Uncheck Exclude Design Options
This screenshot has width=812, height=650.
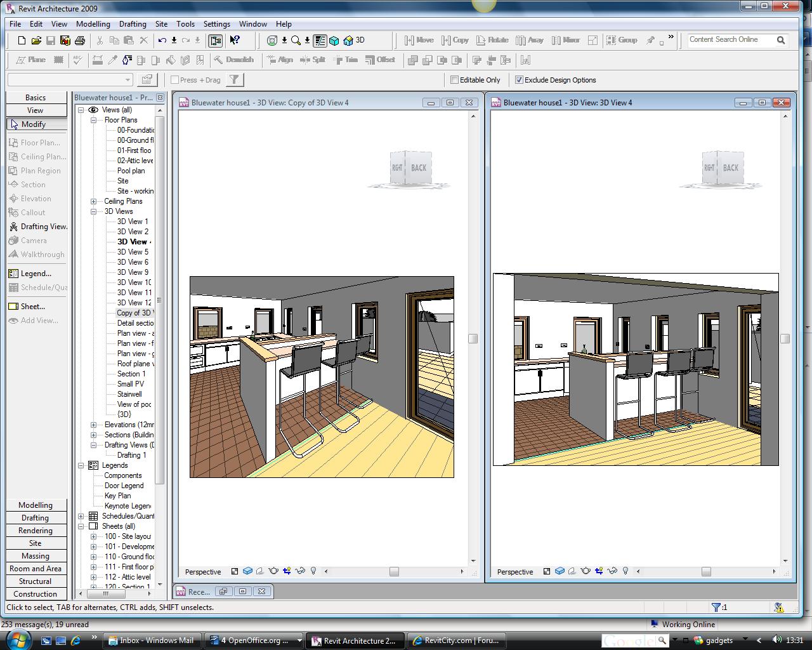(x=520, y=80)
